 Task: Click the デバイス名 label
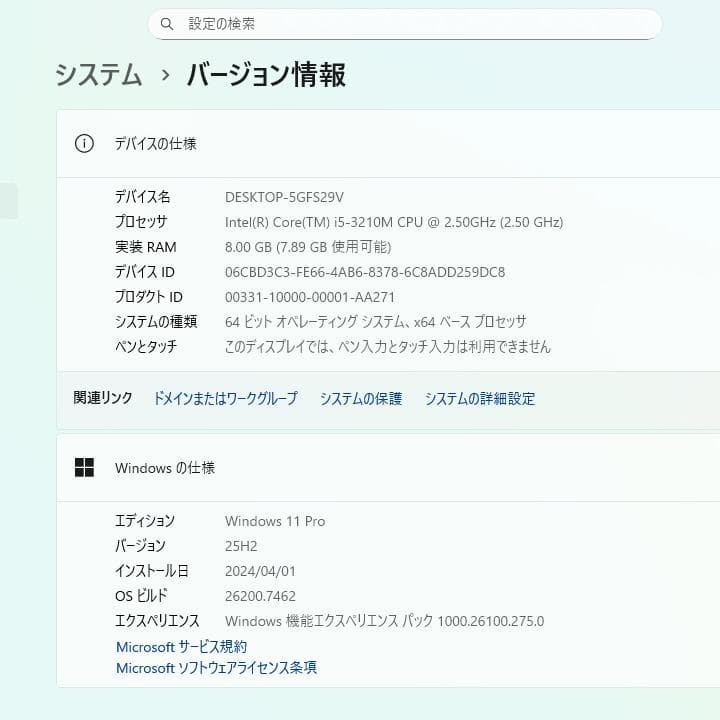[x=142, y=197]
